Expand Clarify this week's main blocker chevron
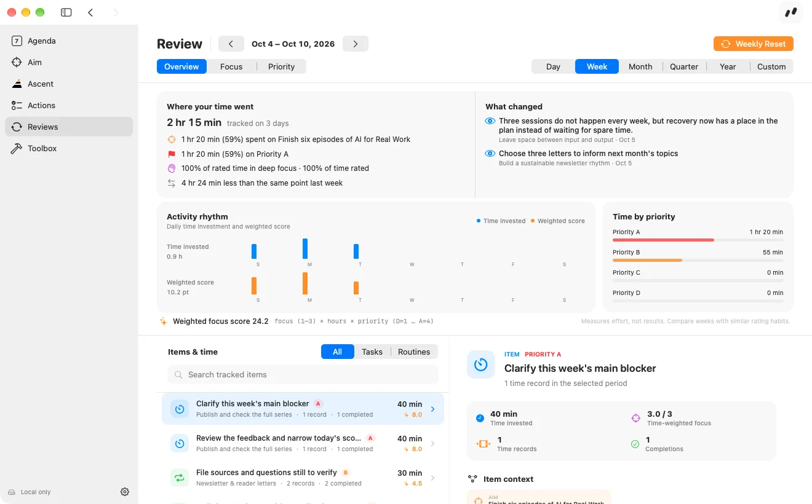 (x=432, y=409)
